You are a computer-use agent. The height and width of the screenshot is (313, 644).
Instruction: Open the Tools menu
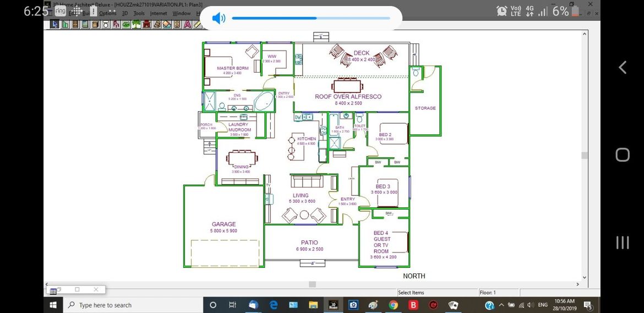click(139, 13)
